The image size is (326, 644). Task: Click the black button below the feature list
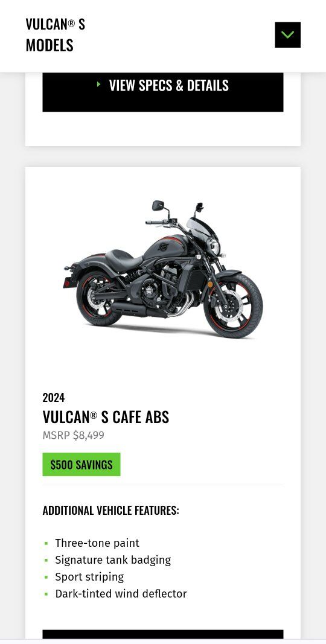pos(162,634)
